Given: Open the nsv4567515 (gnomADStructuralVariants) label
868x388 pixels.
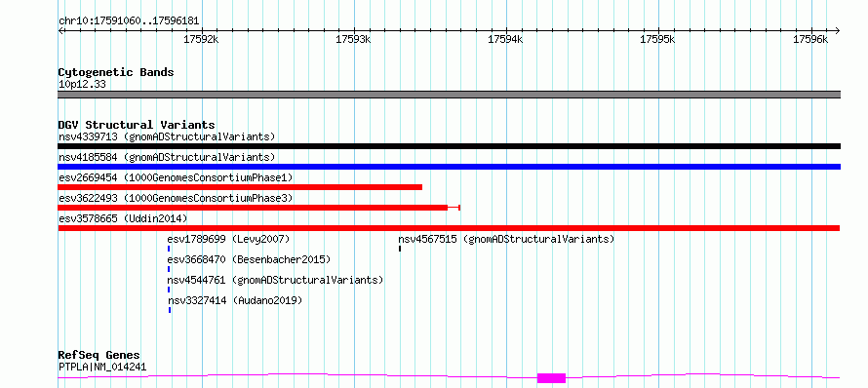Looking at the screenshot, I should pyautogui.click(x=506, y=239).
